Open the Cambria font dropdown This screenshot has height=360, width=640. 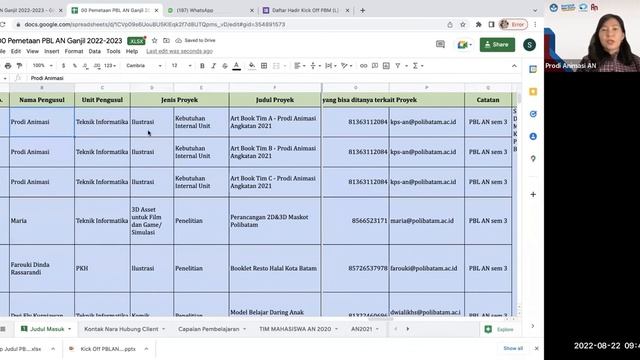144,66
